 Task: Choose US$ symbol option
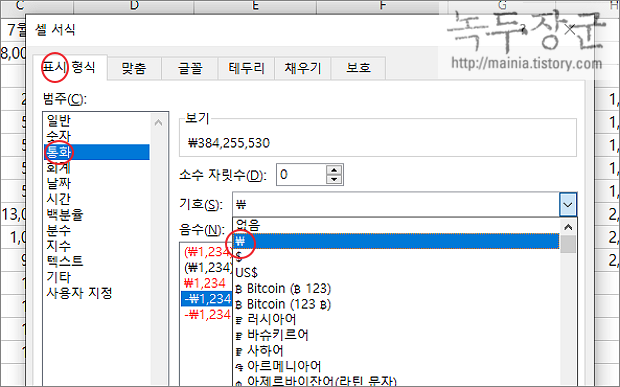click(397, 272)
